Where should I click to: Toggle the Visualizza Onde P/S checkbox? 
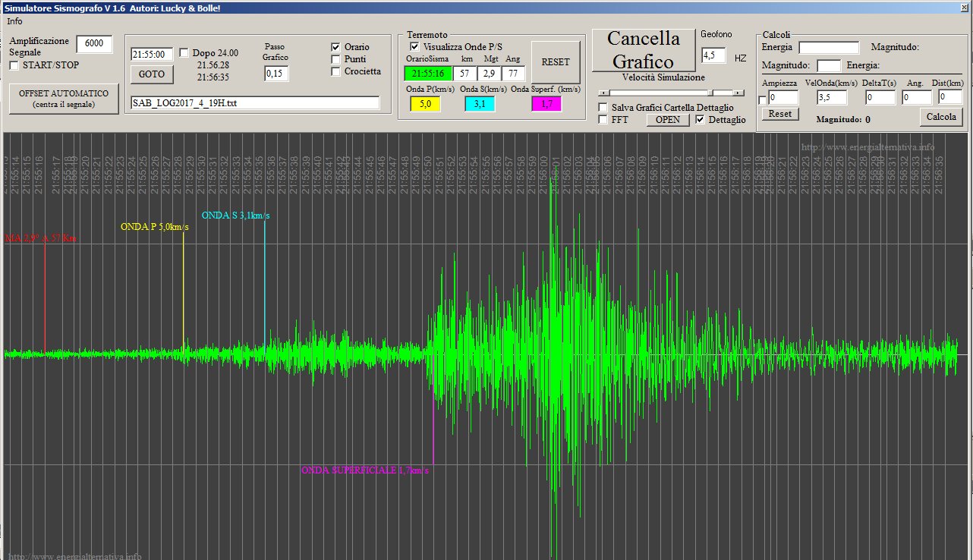[x=415, y=47]
